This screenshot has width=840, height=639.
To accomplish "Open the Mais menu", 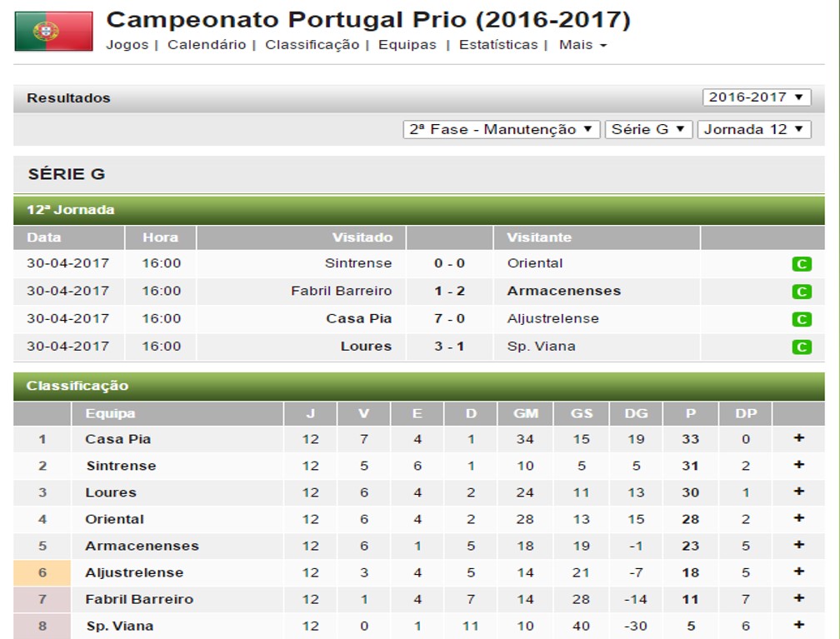I will [x=582, y=45].
